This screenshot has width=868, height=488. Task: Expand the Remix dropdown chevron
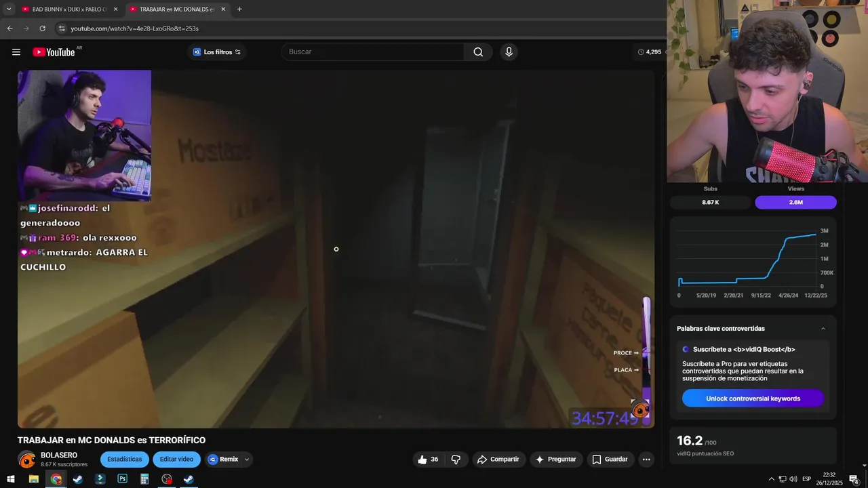click(x=247, y=460)
